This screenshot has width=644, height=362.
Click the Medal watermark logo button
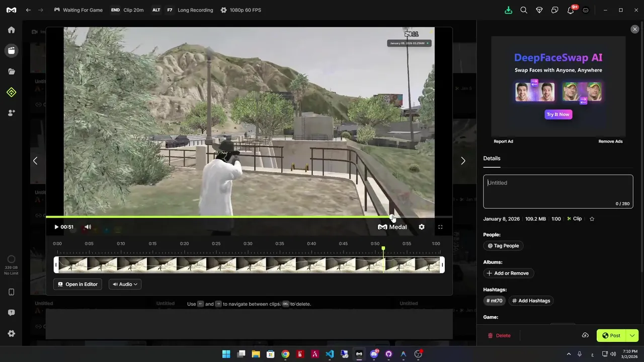[392, 227]
